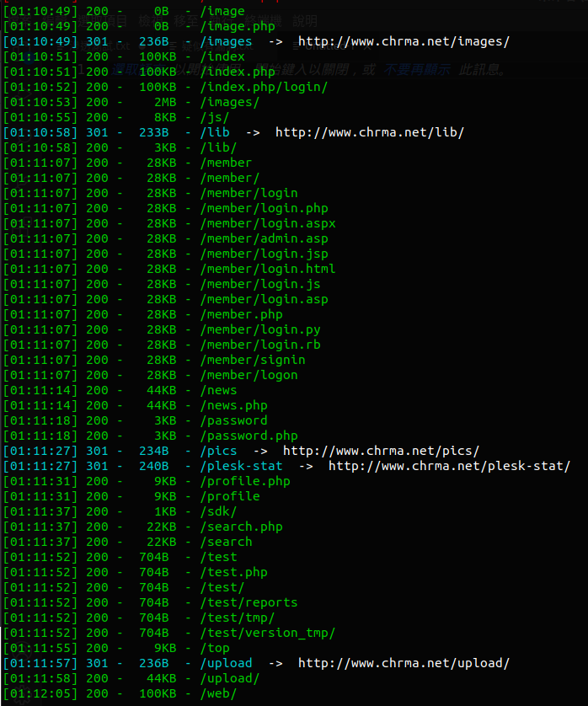Image resolution: width=588 pixels, height=706 pixels.
Task: Click the [01:10:53] timestamp
Action: (40, 102)
